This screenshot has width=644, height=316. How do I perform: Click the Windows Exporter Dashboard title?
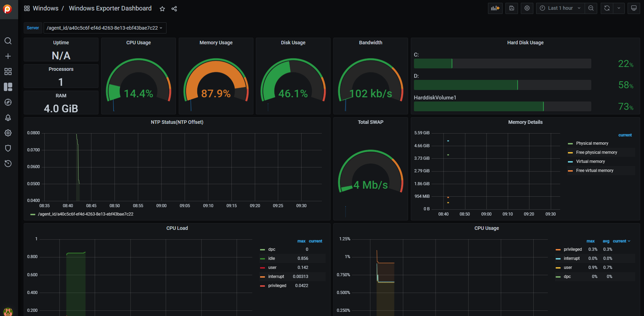[x=110, y=8]
